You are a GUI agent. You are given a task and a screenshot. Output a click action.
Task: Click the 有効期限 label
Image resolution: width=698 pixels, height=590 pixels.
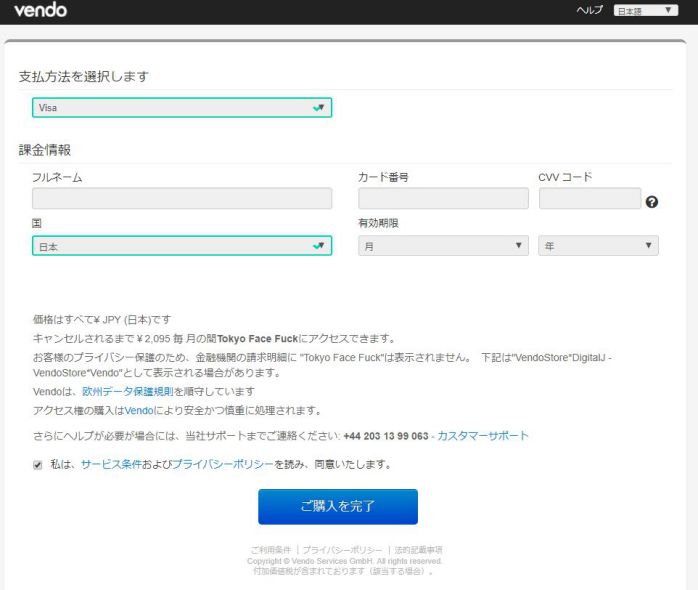point(378,223)
